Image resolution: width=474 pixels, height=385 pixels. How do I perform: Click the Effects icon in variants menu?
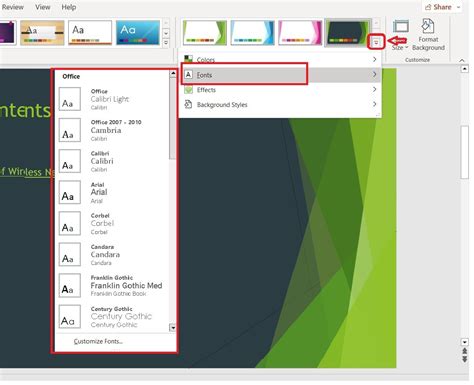click(188, 90)
